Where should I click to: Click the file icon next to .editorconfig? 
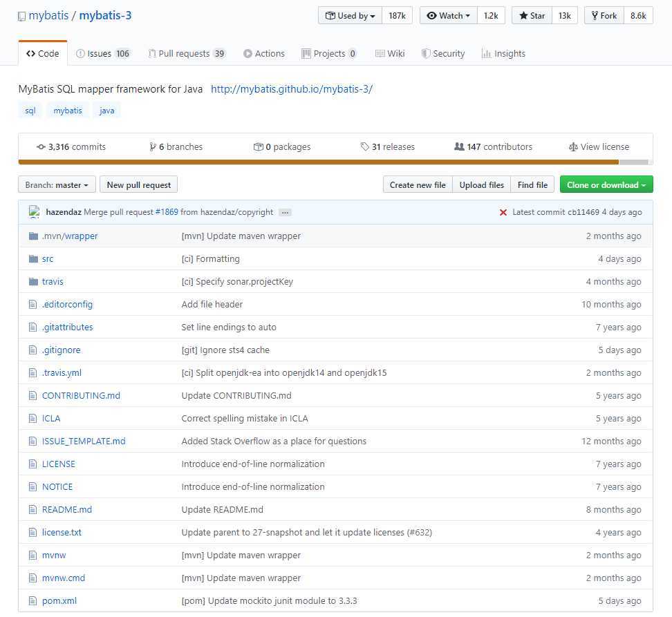click(32, 304)
